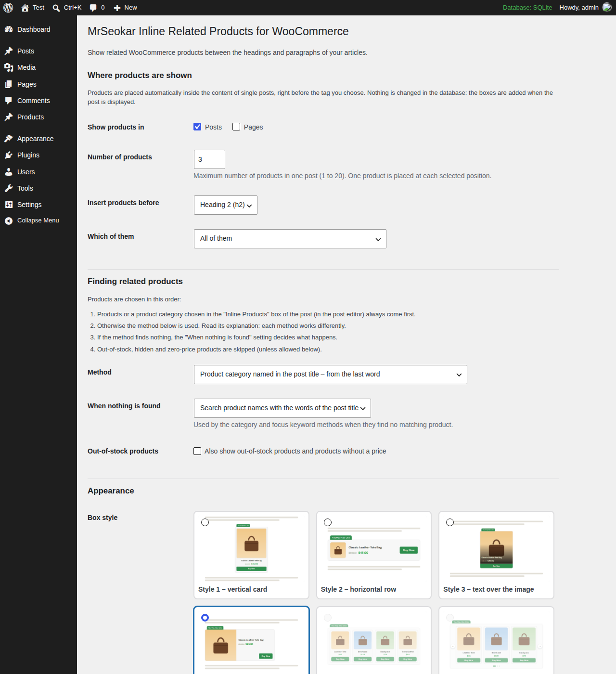This screenshot has height=674, width=616.
Task: Click the Dashboard gauge icon
Action: (9, 29)
